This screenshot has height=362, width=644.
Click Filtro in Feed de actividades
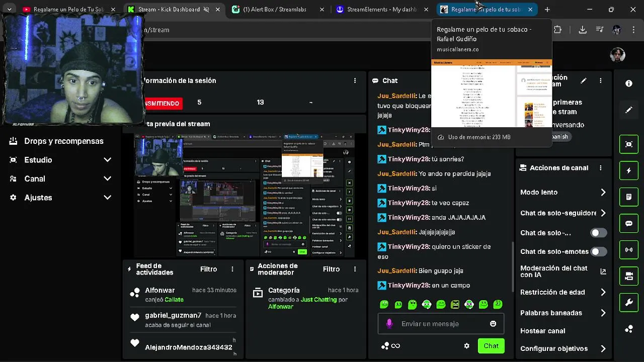(208, 269)
